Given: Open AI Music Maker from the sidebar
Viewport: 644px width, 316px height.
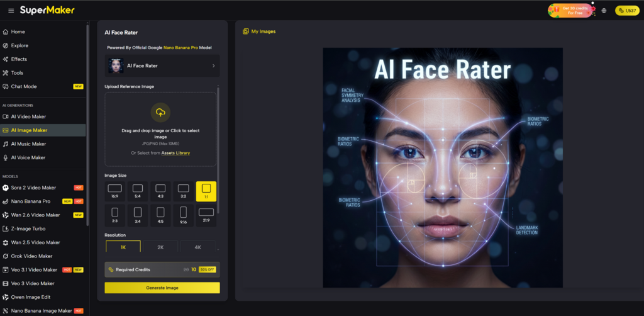Looking at the screenshot, I should pyautogui.click(x=28, y=144).
